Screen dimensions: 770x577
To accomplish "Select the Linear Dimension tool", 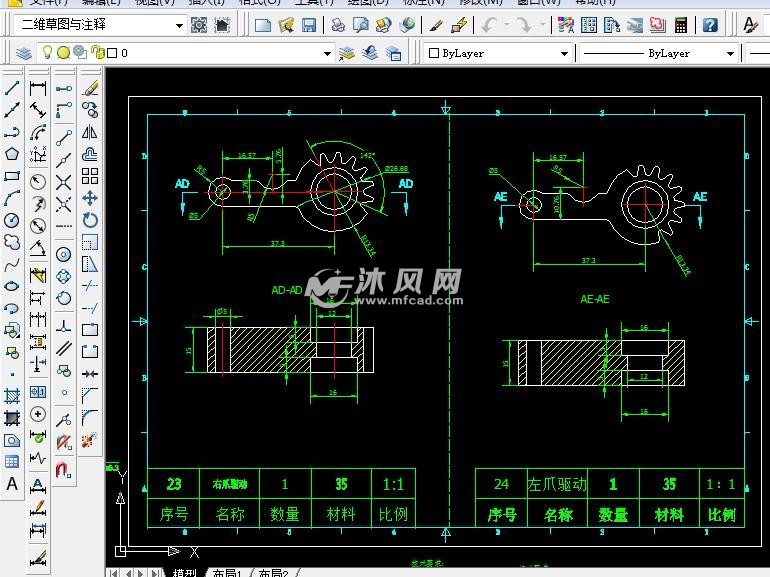I will 38,88.
